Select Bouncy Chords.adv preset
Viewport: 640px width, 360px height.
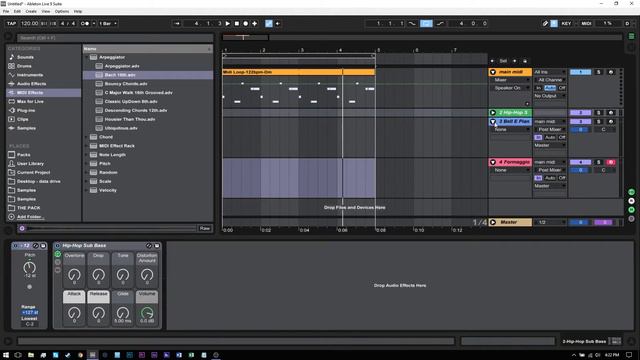[x=126, y=84]
